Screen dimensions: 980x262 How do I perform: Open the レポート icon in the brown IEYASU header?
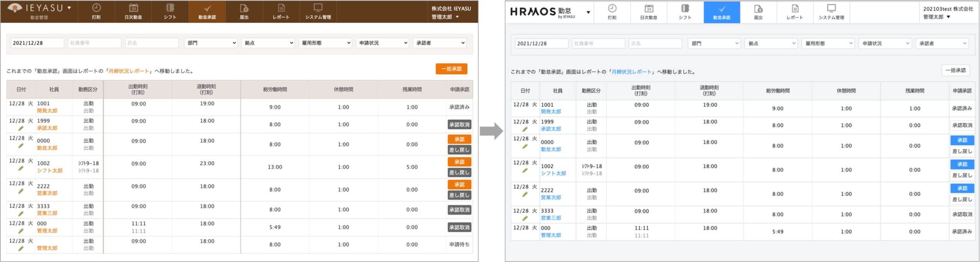[x=281, y=8]
